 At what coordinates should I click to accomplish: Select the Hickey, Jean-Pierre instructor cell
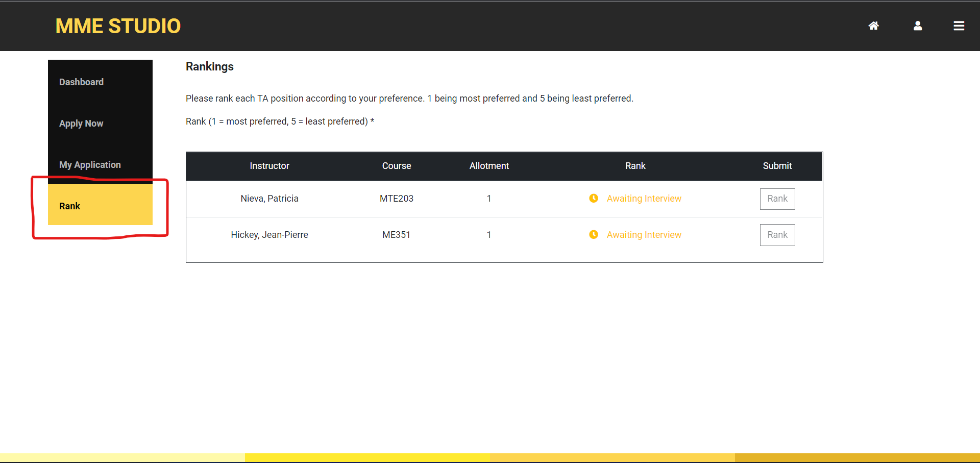point(269,235)
